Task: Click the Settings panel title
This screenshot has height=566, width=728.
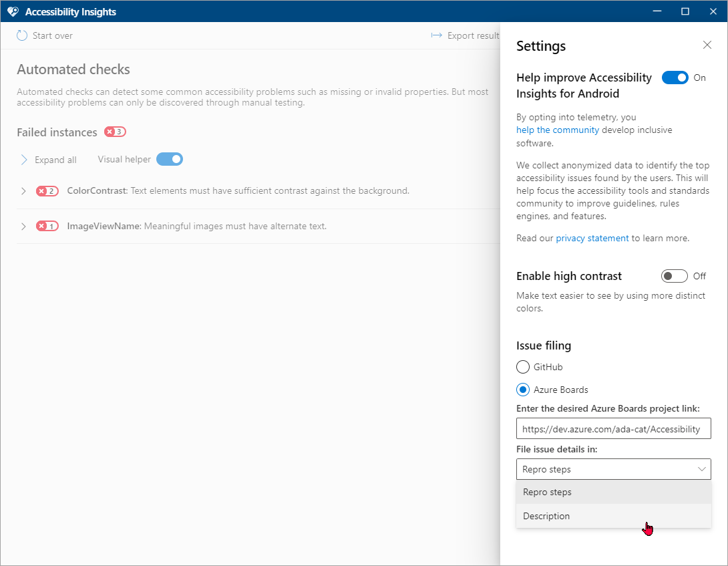Action: click(x=541, y=45)
